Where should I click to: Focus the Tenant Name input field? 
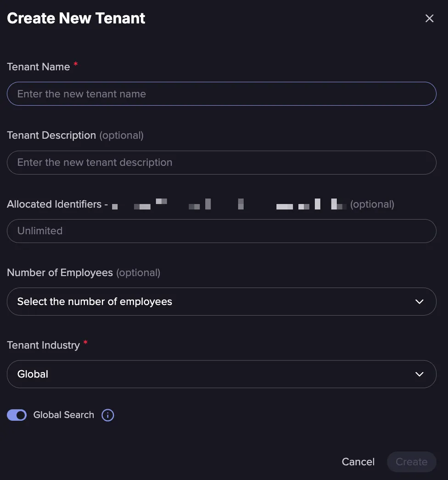(222, 94)
